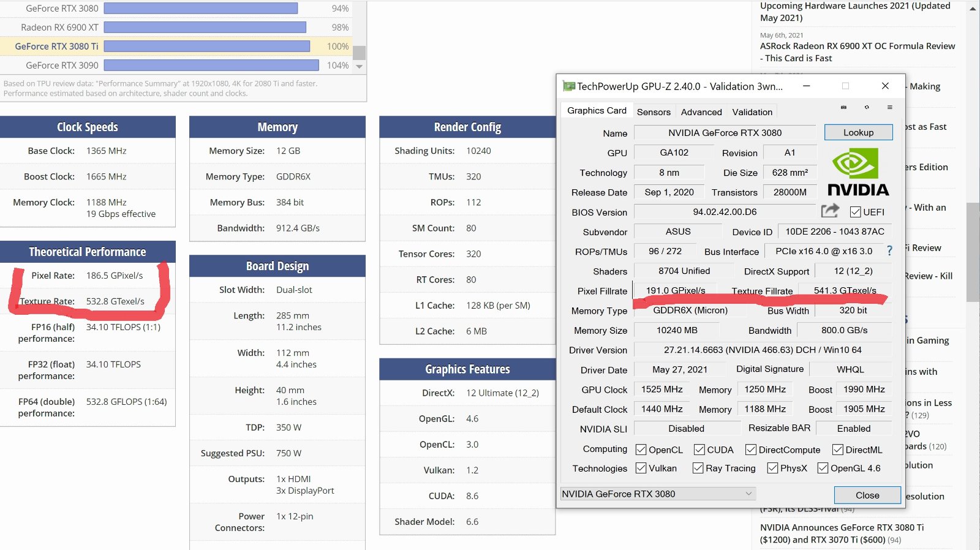Screen dimensions: 980x550
Task: Click the NVIDIA SLI Disabled field
Action: [x=686, y=428]
